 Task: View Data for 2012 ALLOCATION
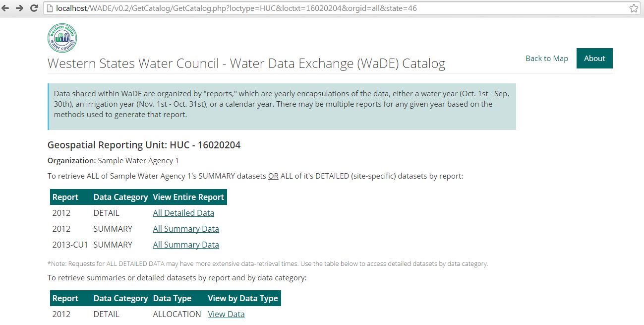[x=226, y=314]
